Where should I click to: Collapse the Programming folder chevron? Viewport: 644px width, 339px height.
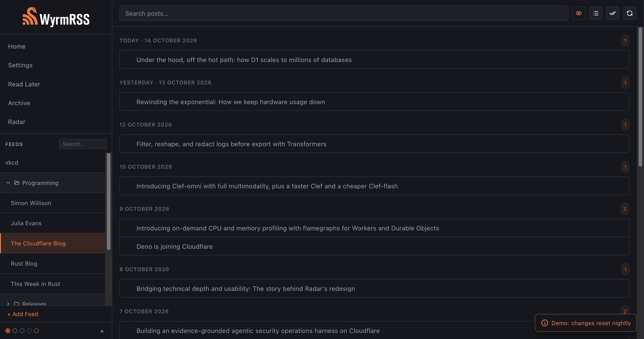pyautogui.click(x=8, y=183)
